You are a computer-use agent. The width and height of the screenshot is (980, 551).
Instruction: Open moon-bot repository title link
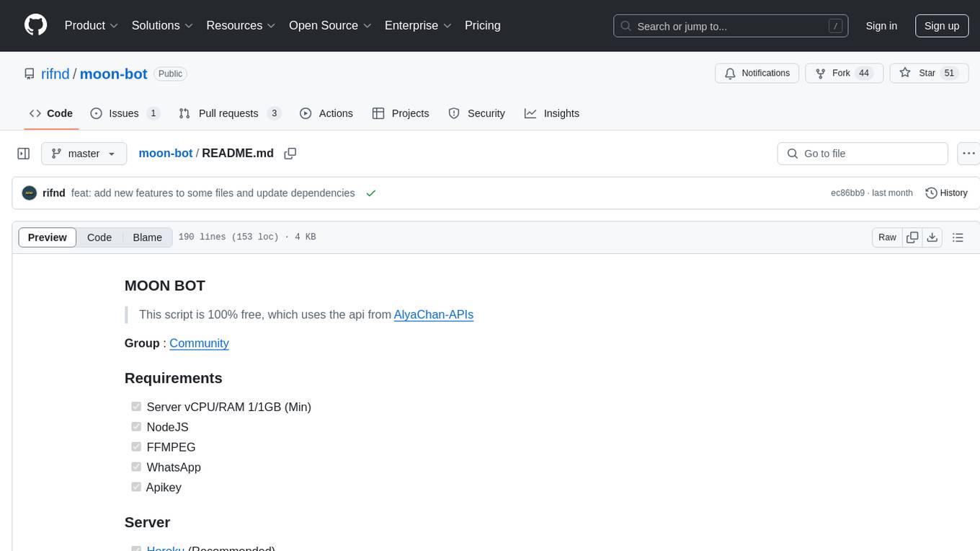click(113, 74)
